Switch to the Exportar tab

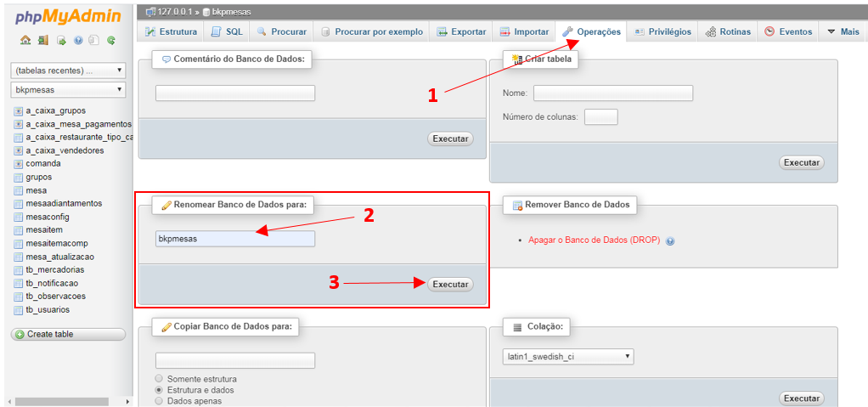tap(461, 31)
